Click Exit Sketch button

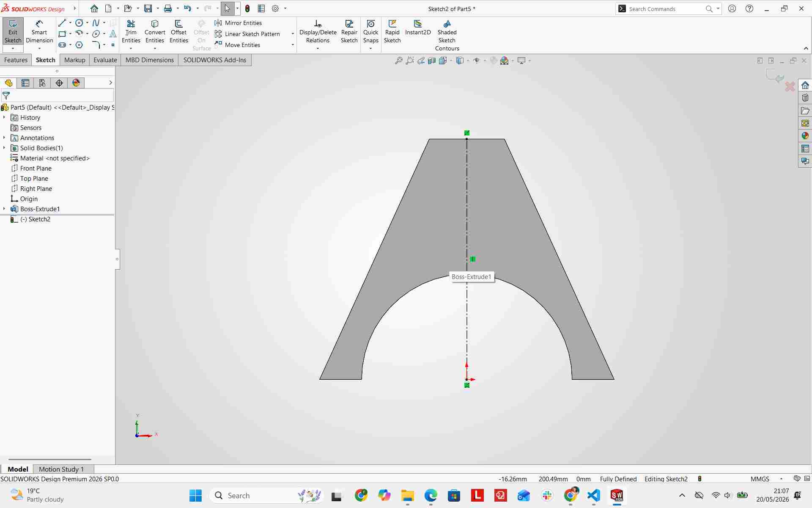[x=13, y=32]
